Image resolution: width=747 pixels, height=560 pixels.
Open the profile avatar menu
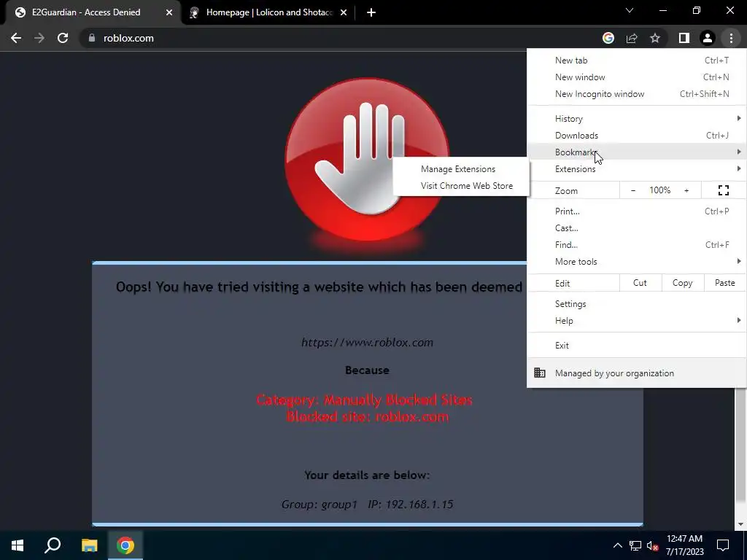(x=708, y=38)
